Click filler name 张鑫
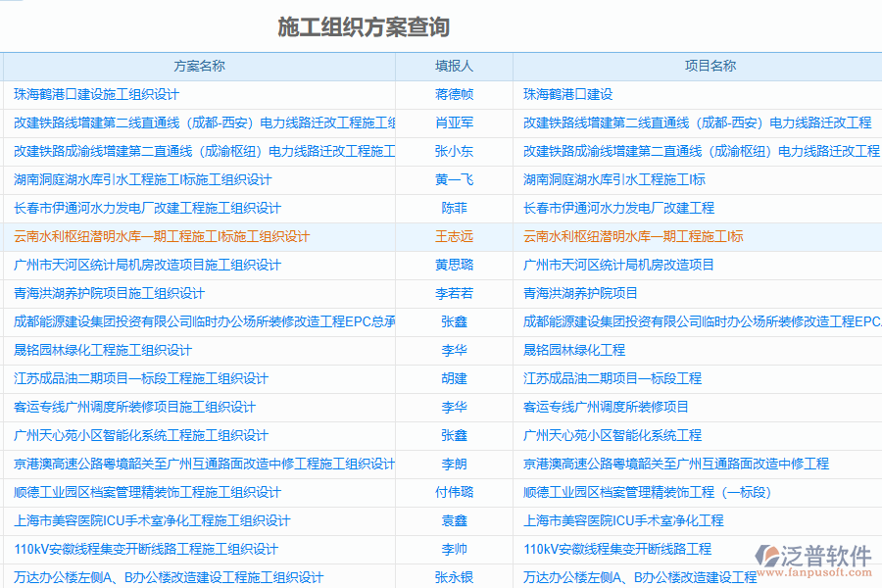 coord(453,321)
